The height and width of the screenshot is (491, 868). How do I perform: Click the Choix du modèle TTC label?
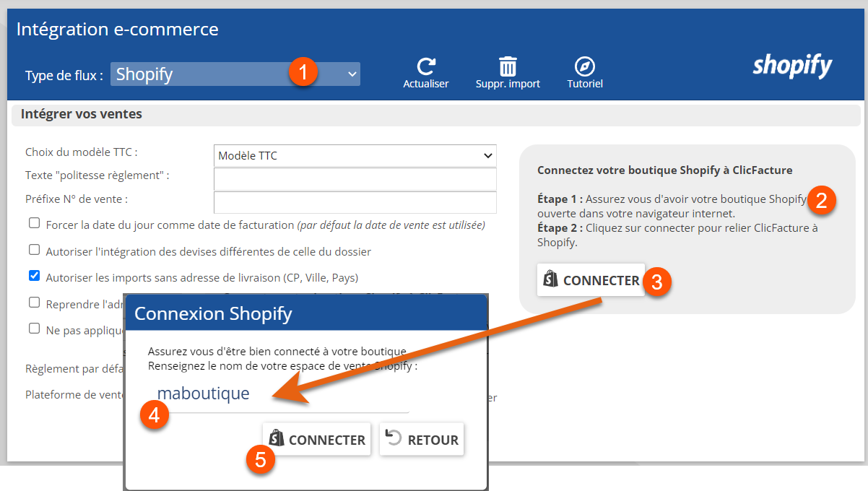point(81,152)
